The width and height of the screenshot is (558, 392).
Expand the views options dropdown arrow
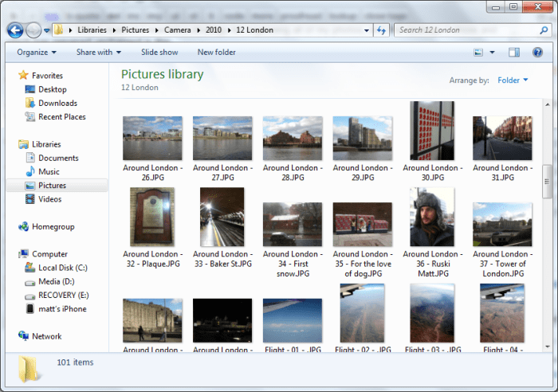pyautogui.click(x=493, y=53)
